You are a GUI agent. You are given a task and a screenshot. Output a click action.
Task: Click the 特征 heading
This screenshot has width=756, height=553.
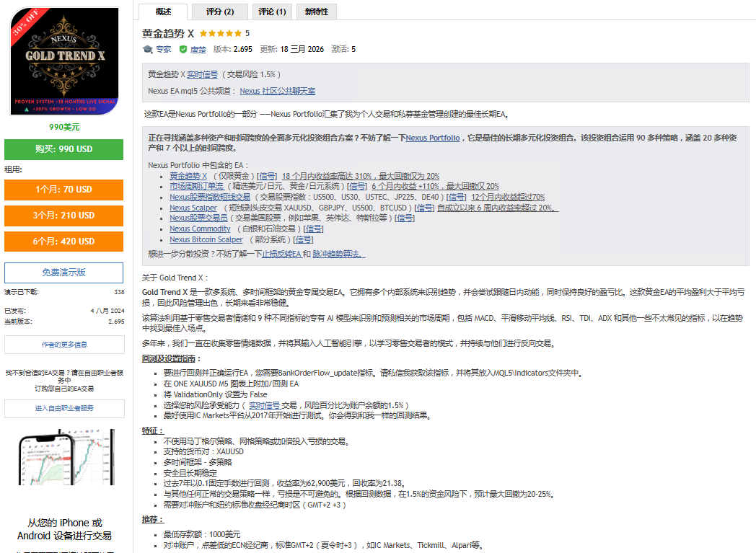(153, 430)
